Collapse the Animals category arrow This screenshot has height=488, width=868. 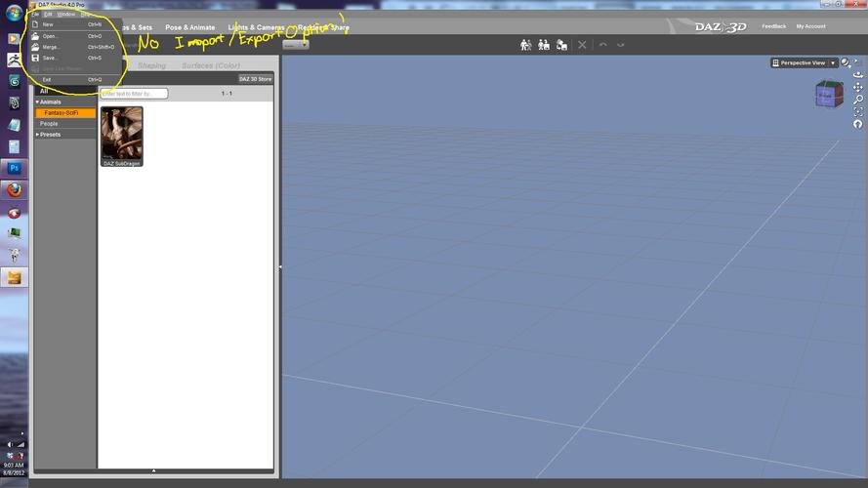pos(37,102)
